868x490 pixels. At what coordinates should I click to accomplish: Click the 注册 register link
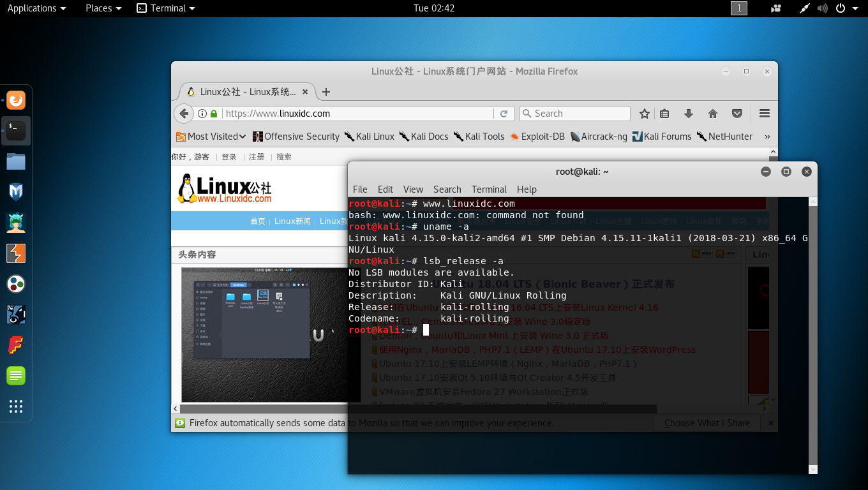tap(257, 157)
